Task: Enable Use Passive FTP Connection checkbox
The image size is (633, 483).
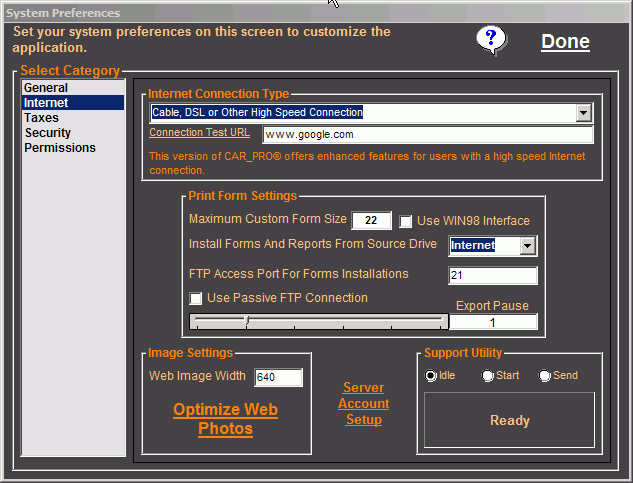Action: (x=196, y=298)
